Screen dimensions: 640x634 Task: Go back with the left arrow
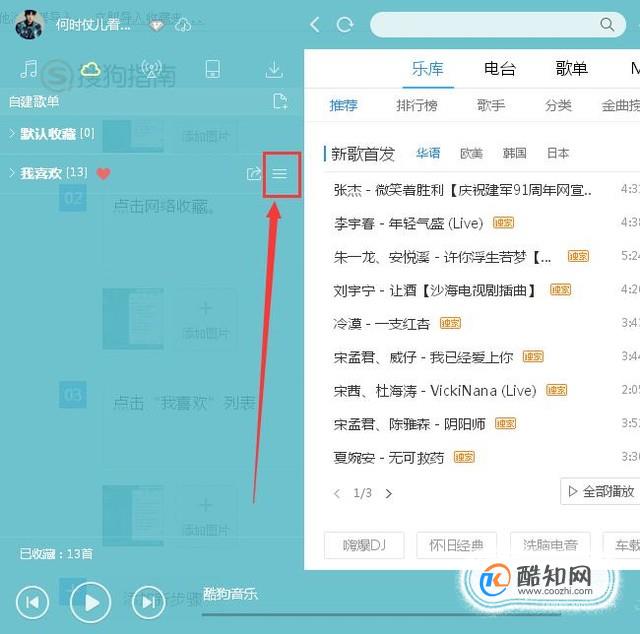click(314, 25)
